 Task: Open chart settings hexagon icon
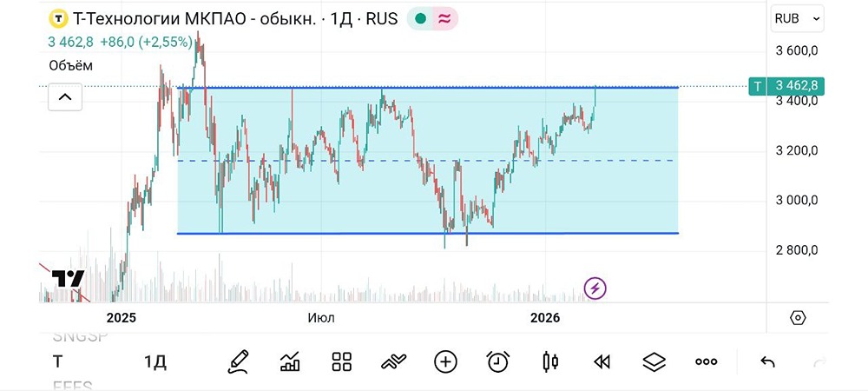pyautogui.click(x=798, y=318)
